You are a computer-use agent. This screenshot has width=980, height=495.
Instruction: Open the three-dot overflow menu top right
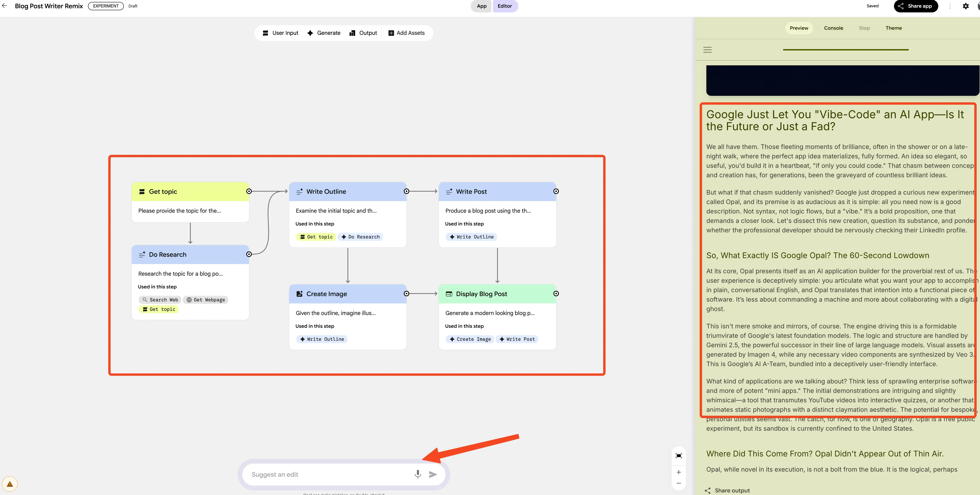coord(950,6)
